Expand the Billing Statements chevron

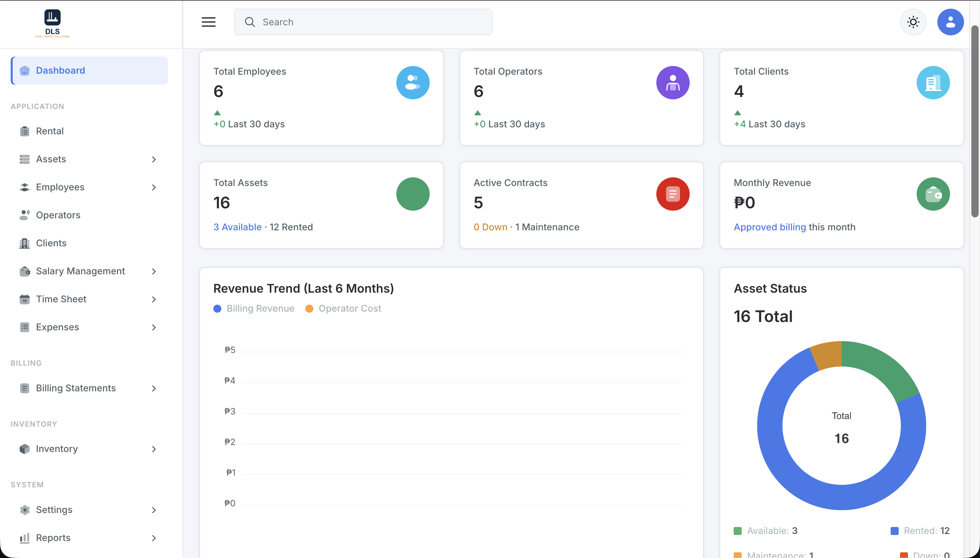coord(154,388)
